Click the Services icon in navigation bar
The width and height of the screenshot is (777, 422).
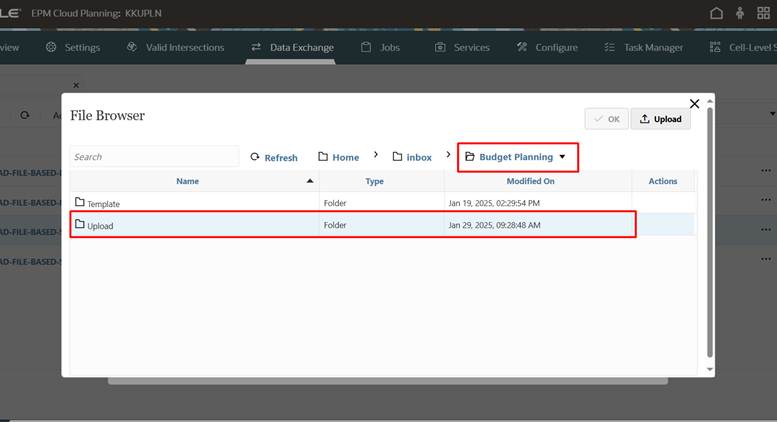point(441,47)
